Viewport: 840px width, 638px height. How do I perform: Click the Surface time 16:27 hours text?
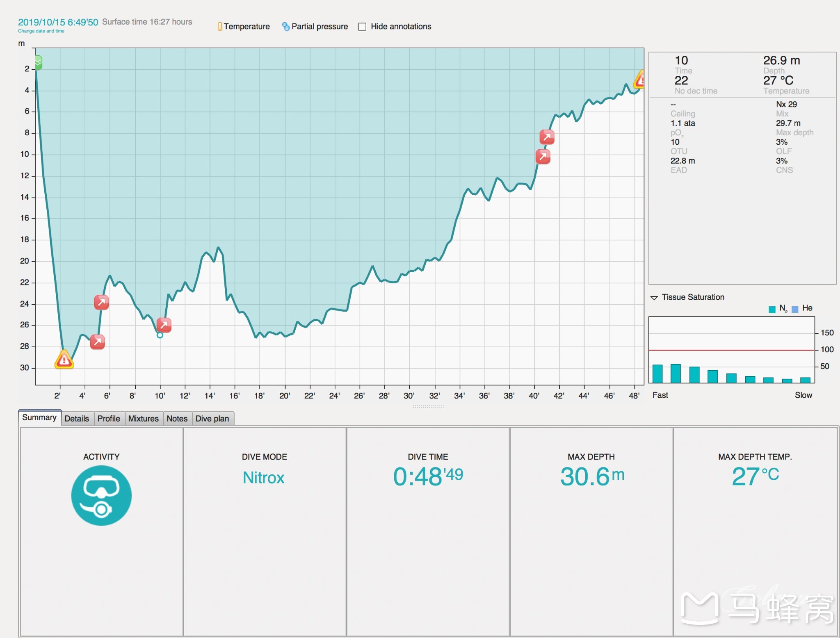click(x=147, y=22)
